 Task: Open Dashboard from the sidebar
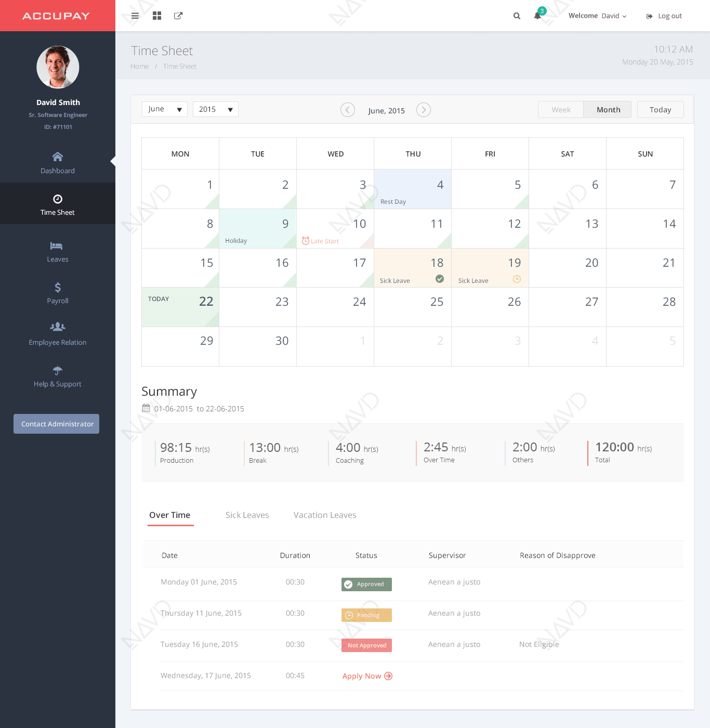pyautogui.click(x=58, y=163)
